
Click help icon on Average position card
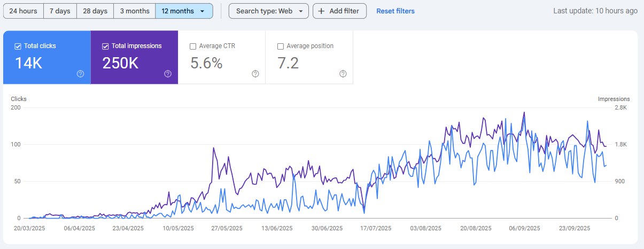point(343,74)
